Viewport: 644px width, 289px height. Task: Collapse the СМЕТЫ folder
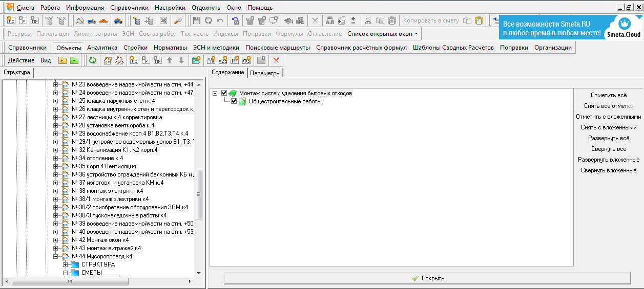click(x=65, y=273)
